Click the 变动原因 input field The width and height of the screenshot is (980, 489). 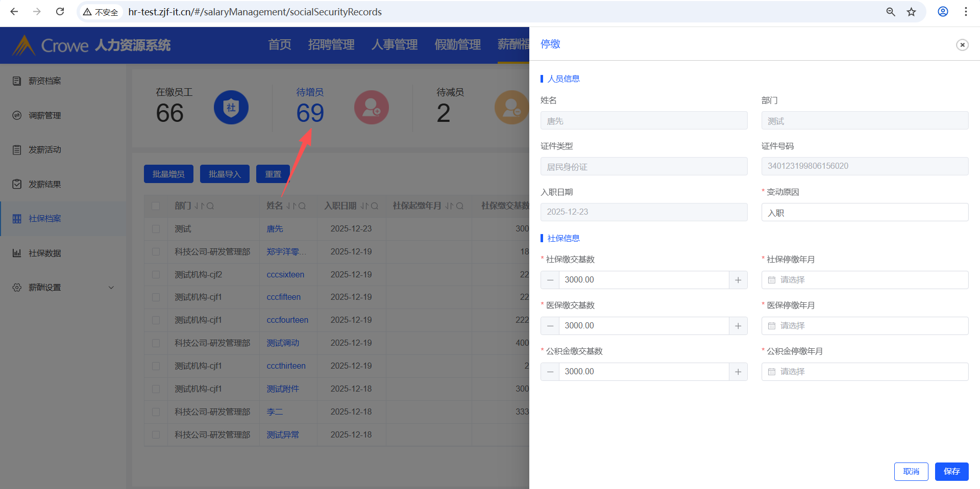(x=864, y=213)
